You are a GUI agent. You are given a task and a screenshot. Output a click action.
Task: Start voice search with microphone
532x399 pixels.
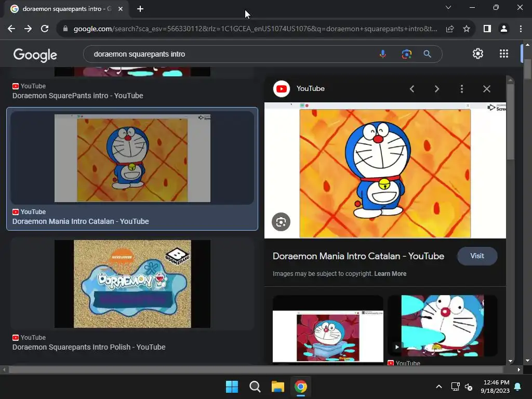pos(383,54)
